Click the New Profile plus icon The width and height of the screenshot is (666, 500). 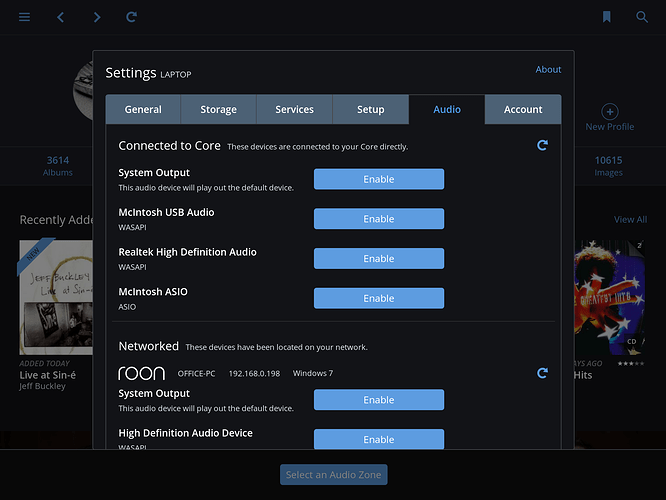(610, 112)
